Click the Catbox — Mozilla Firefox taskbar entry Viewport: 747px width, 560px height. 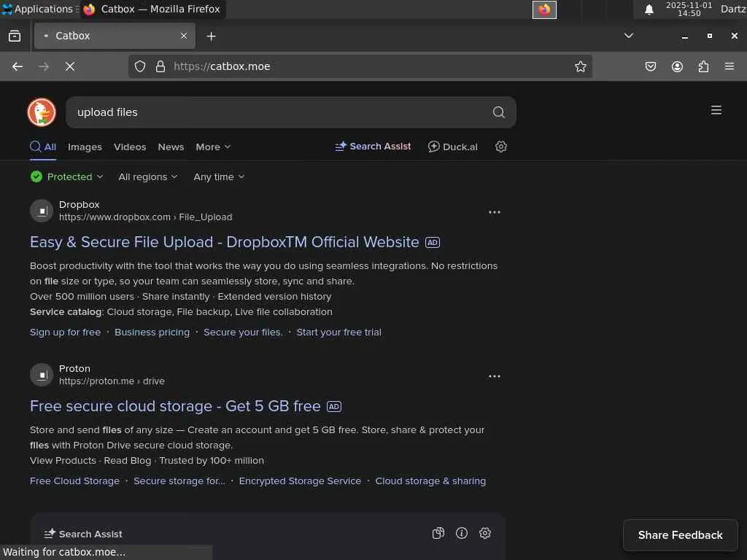click(152, 9)
